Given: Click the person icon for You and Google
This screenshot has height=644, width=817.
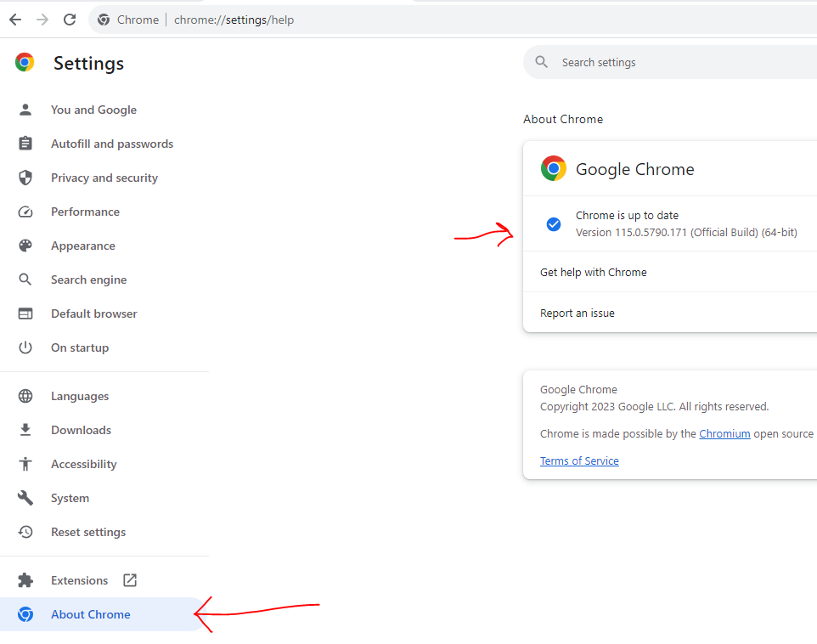Looking at the screenshot, I should point(25,110).
